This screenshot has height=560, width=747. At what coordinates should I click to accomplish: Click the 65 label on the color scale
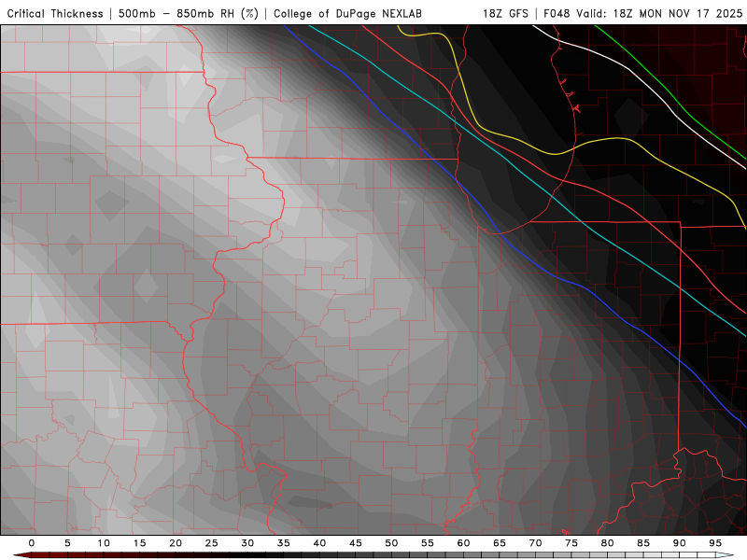[x=500, y=543]
